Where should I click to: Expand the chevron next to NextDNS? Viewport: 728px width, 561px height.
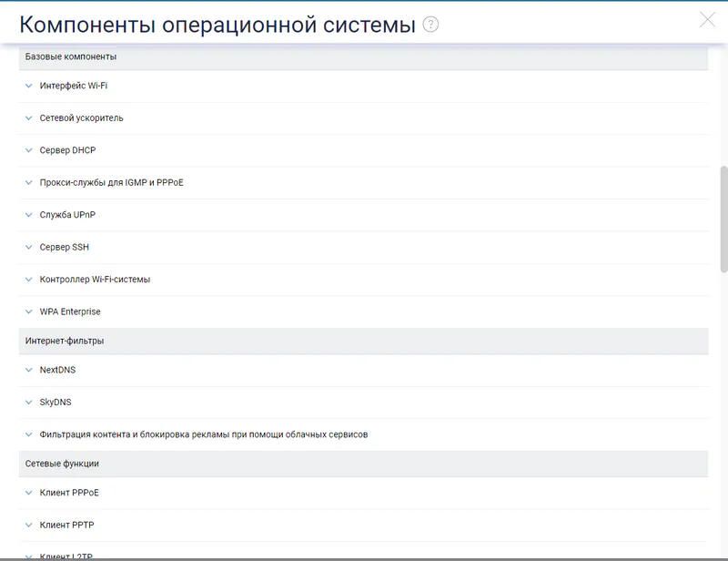(x=29, y=370)
